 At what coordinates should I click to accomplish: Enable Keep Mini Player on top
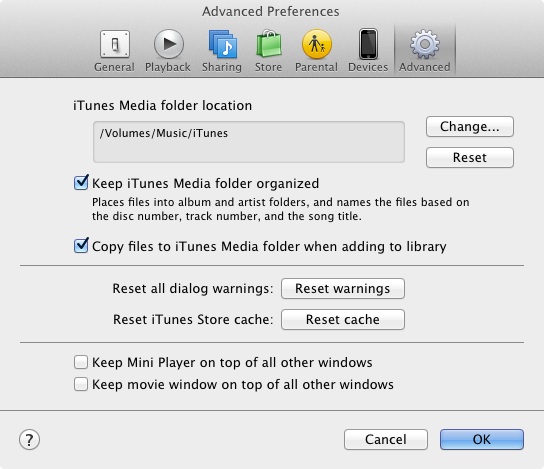(x=81, y=362)
